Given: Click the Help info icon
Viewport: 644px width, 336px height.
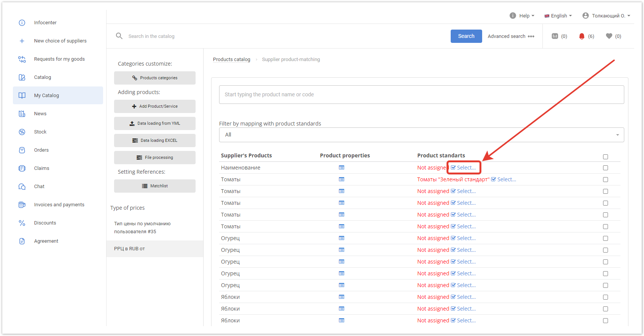Looking at the screenshot, I should click(x=513, y=16).
